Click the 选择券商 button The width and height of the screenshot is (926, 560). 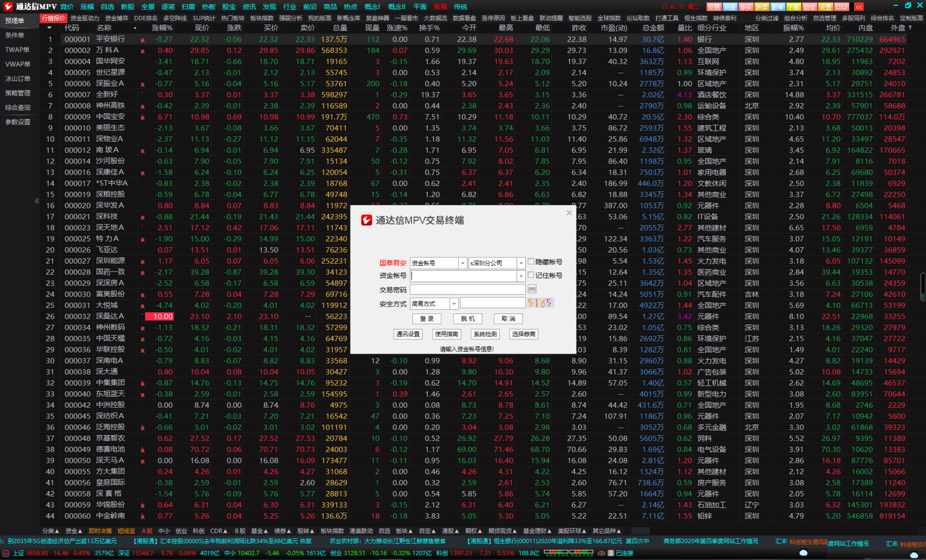pyautogui.click(x=523, y=334)
